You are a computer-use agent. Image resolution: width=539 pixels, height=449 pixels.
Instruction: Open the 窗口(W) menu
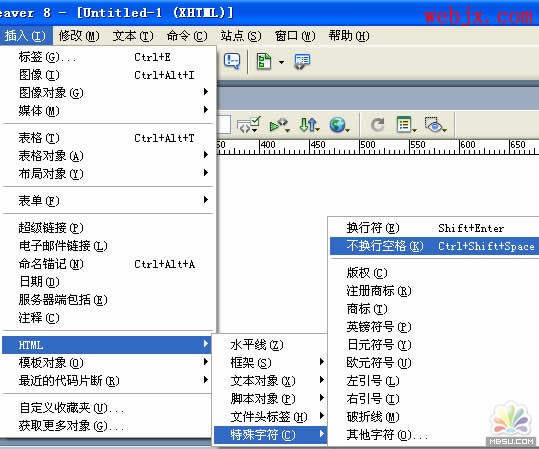click(295, 36)
